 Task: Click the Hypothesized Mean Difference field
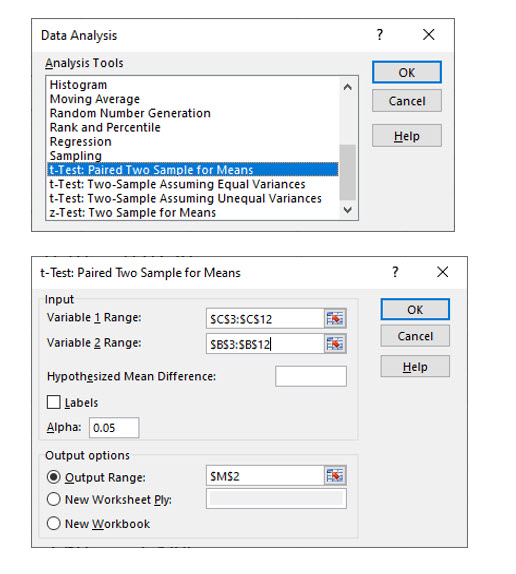point(311,376)
